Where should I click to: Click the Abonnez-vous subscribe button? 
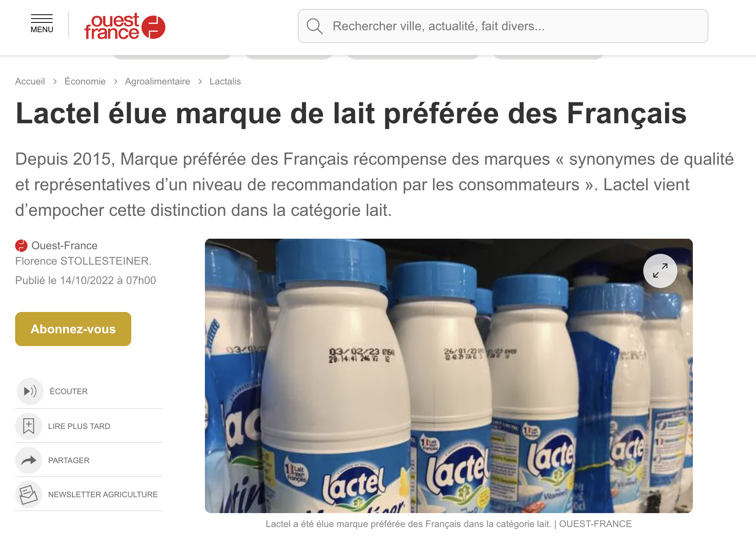click(x=73, y=329)
